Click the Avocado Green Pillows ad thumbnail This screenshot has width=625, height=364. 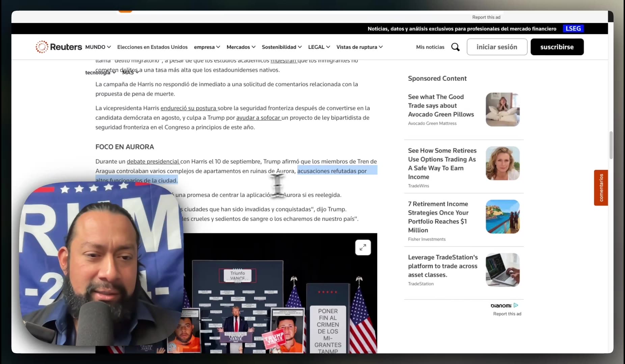coord(502,110)
